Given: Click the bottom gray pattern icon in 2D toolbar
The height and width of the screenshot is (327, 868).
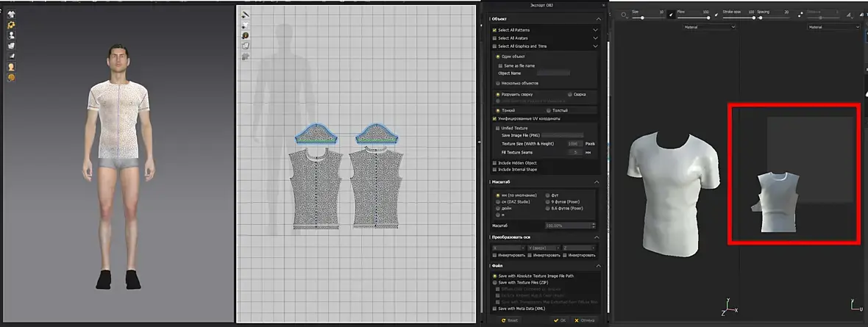Looking at the screenshot, I should tap(245, 57).
